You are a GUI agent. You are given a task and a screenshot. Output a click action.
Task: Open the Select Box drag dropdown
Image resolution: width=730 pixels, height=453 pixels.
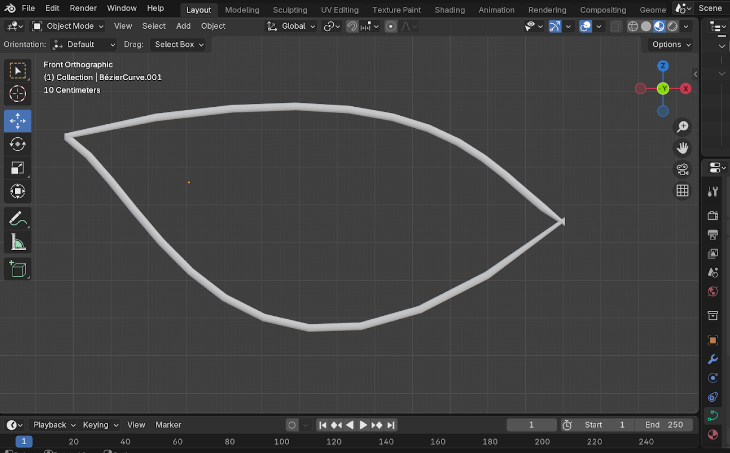pyautogui.click(x=179, y=44)
